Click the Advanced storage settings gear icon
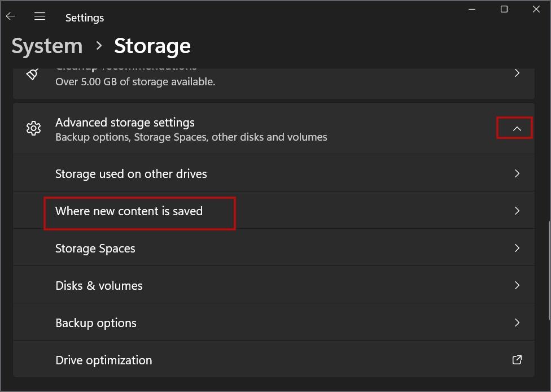The width and height of the screenshot is (551, 392). pos(33,128)
